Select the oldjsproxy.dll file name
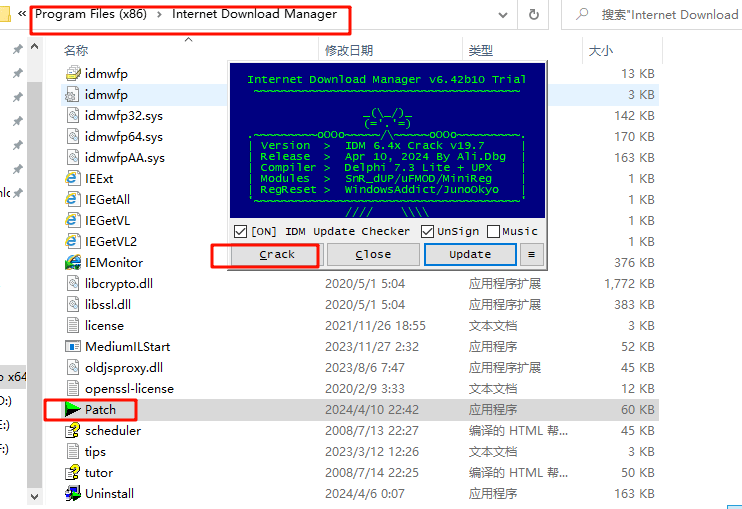The image size is (742, 509). (x=124, y=368)
